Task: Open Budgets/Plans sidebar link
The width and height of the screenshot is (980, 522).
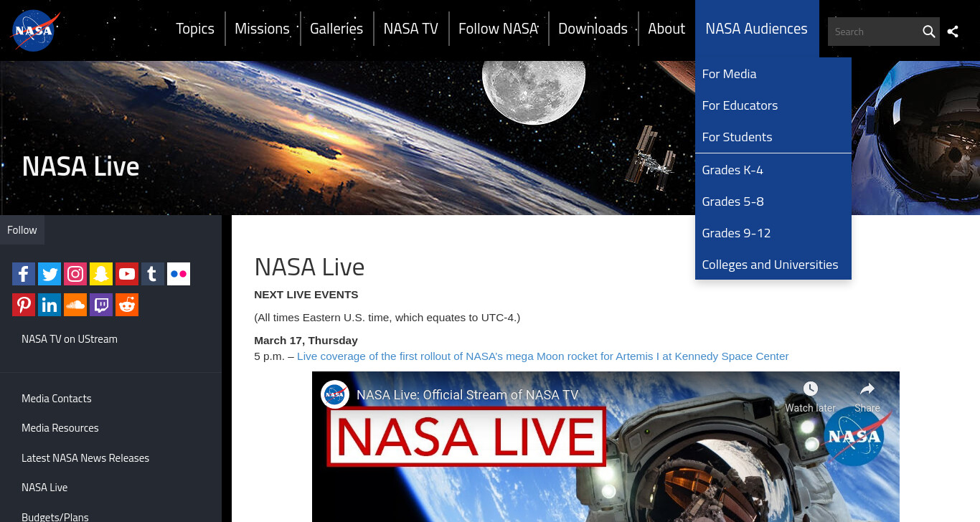Action: pyautogui.click(x=55, y=516)
